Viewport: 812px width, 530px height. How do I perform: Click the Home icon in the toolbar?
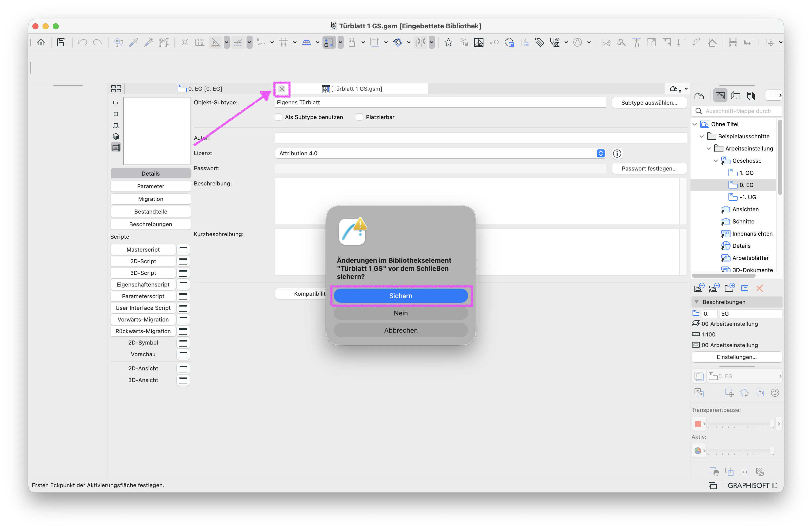click(41, 42)
